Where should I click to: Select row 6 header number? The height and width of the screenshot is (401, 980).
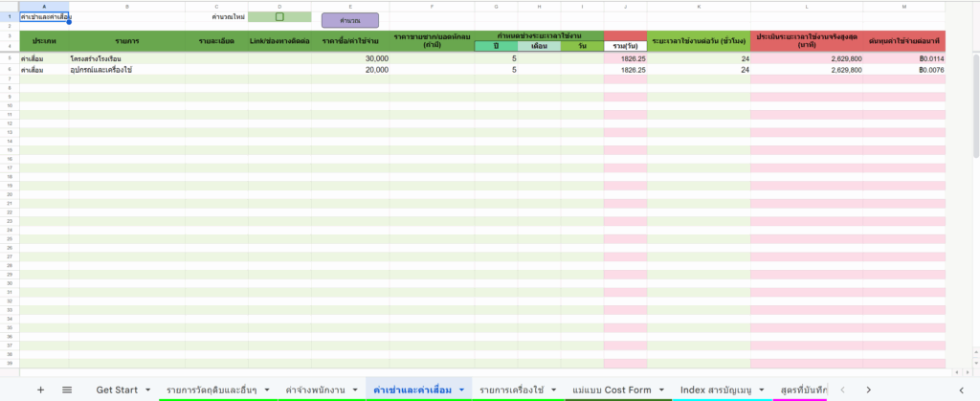tap(9, 69)
